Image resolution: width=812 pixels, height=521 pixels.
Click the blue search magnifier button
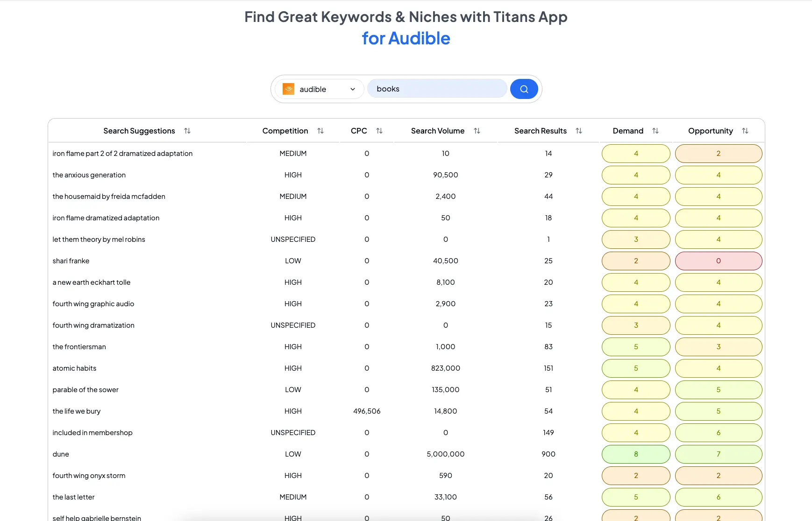[x=524, y=89]
